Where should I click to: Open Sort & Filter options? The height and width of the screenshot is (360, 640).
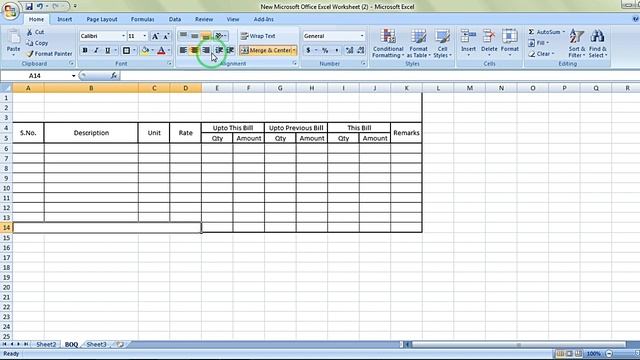point(577,43)
